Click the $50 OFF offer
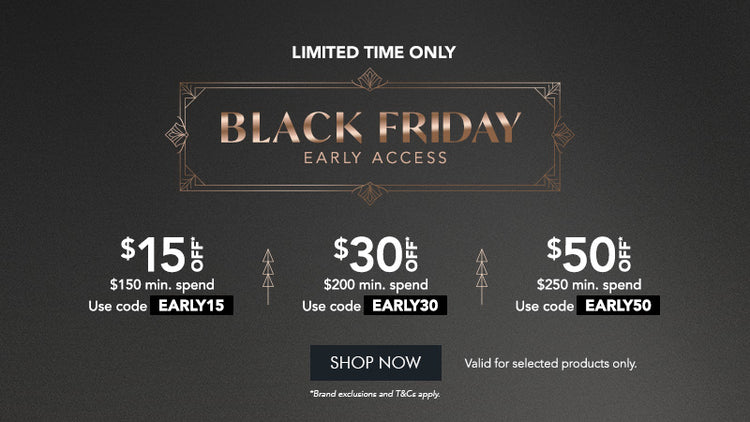The height and width of the screenshot is (422, 750). [x=588, y=255]
